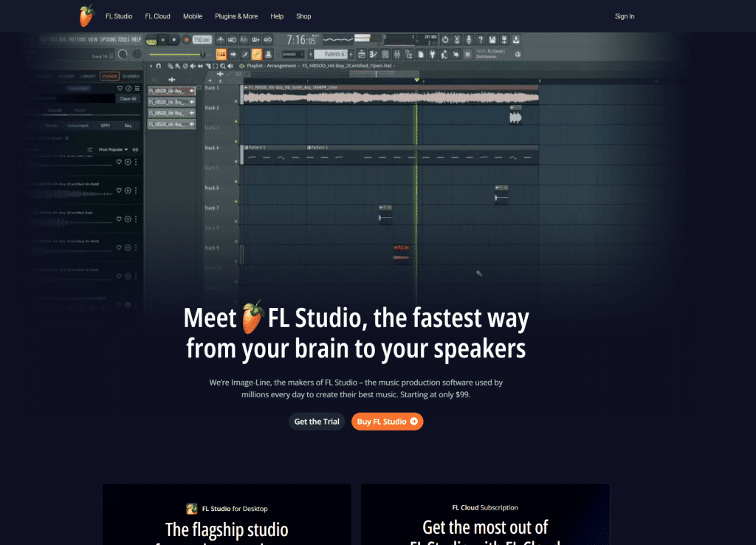Open the (none) snap dropdown
Screen dimensions: 756x545
292,55
